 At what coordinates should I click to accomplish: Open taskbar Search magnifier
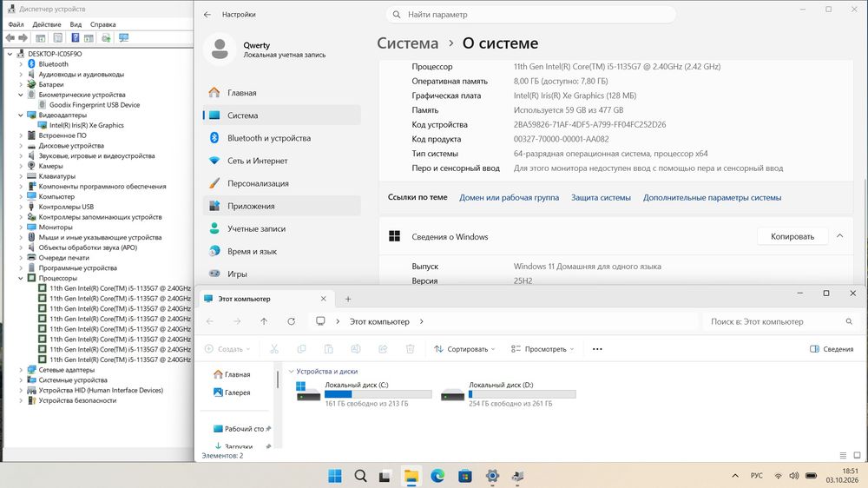pyautogui.click(x=360, y=476)
